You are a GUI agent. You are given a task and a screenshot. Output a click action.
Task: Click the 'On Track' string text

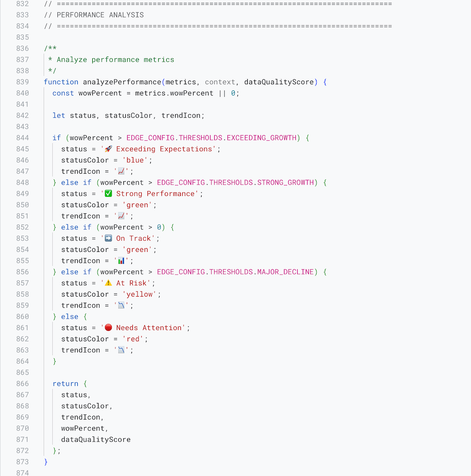134,238
